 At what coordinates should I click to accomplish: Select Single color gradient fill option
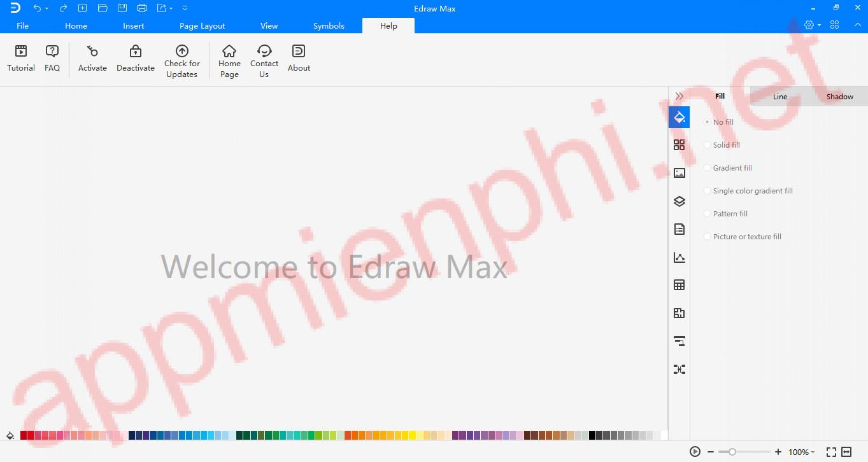click(x=707, y=190)
